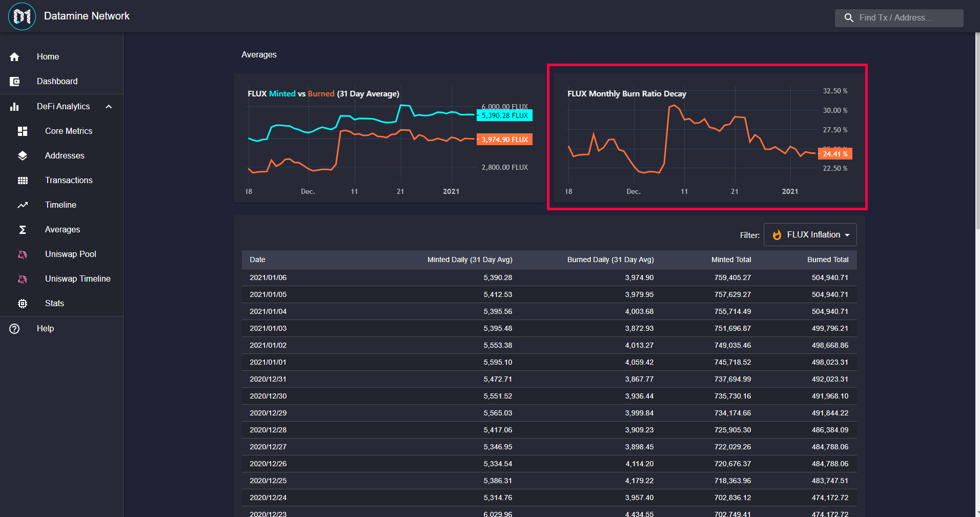Select the 2021/01/02 date cell

click(x=268, y=346)
